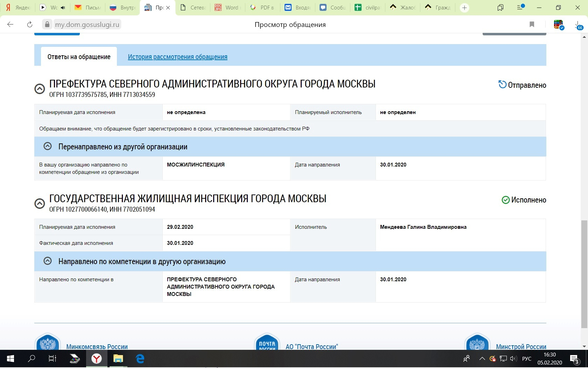Click the Yandex Browser taskbar icon
588x368 pixels.
point(97,359)
